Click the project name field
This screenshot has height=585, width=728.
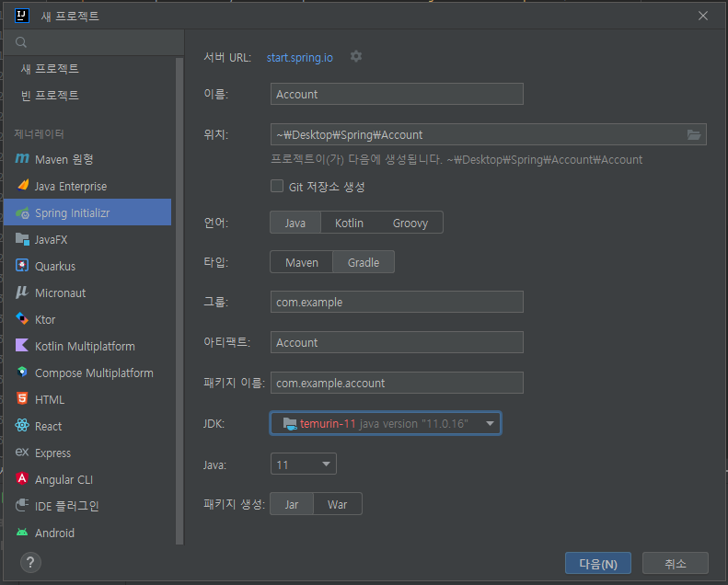(x=397, y=94)
